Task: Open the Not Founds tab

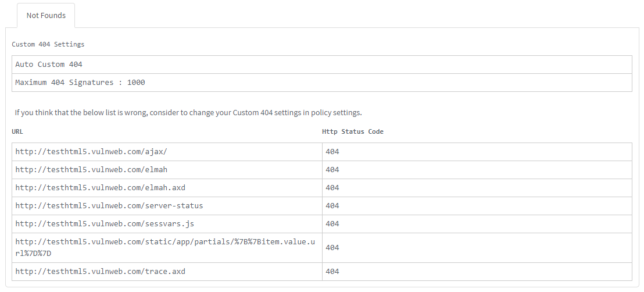Action: point(46,16)
